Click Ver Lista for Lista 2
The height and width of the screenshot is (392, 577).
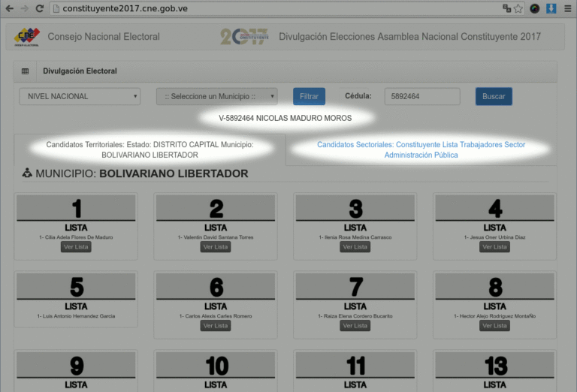point(216,247)
